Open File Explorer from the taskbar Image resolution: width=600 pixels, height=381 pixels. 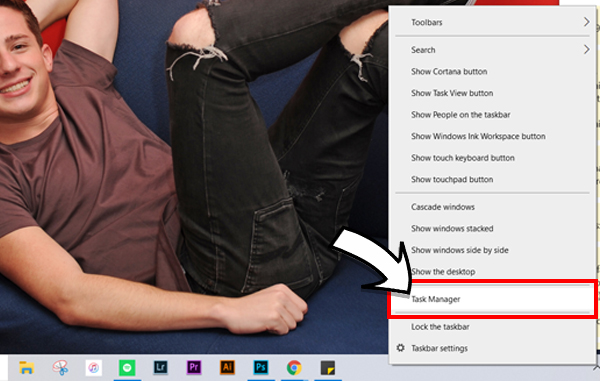click(26, 368)
